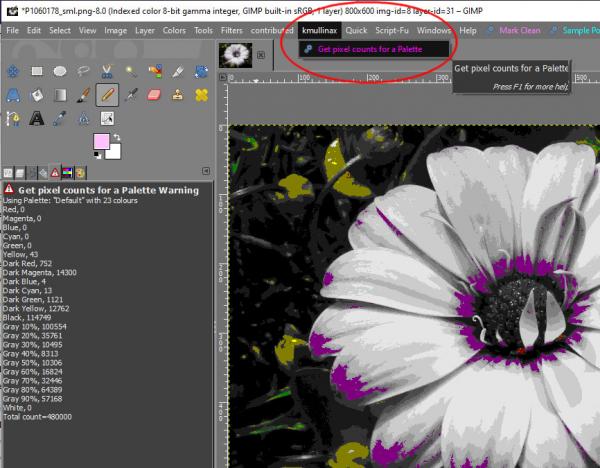Open the Script-Fu menu

click(x=391, y=31)
